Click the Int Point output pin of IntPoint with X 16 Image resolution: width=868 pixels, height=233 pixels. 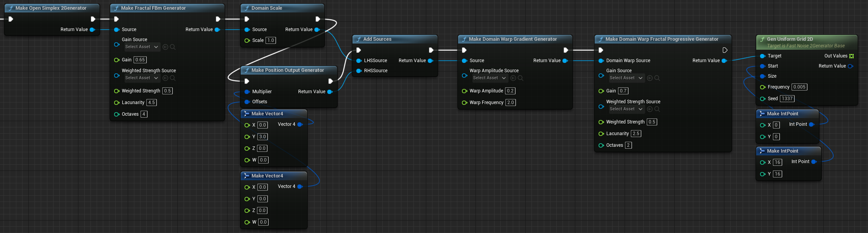click(814, 162)
